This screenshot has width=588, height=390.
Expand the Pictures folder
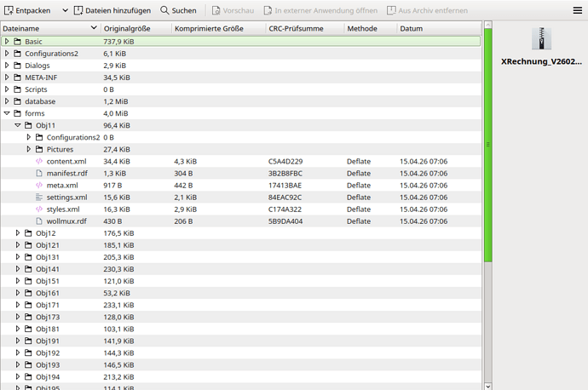coord(28,150)
